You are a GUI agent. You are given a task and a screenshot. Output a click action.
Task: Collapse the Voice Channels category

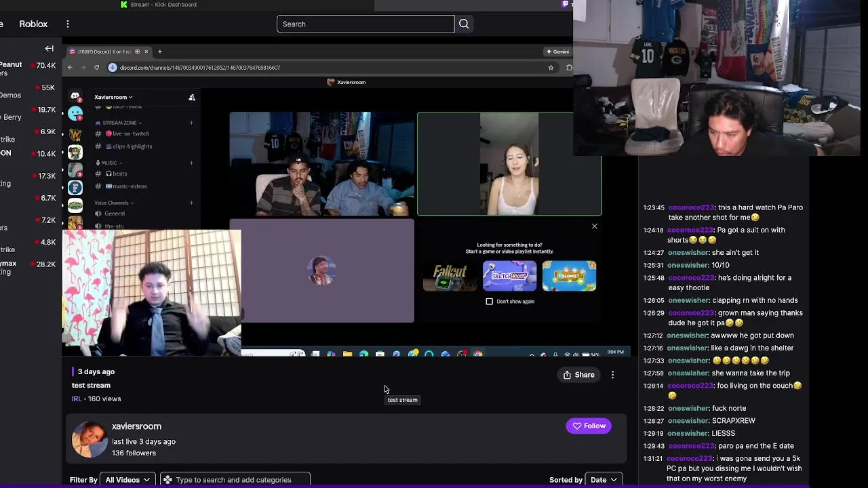(x=114, y=203)
